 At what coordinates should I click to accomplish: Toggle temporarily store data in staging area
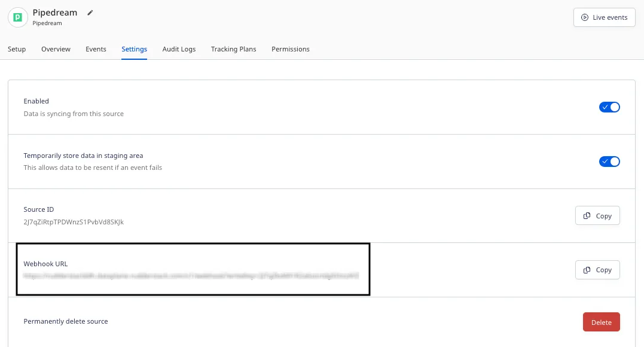coord(609,162)
